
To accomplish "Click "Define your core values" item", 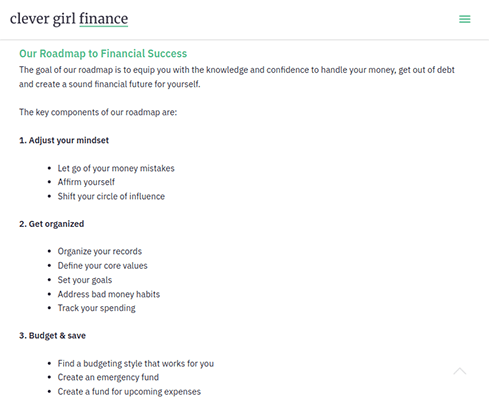I will pyautogui.click(x=102, y=266).
